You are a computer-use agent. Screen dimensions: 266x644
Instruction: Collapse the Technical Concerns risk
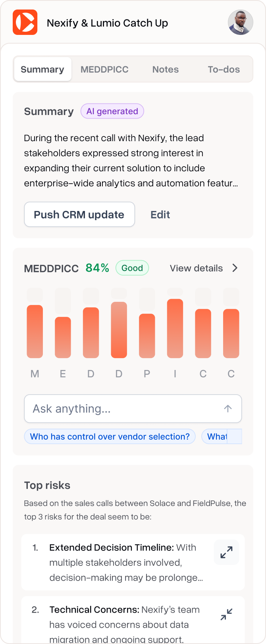[226, 614]
